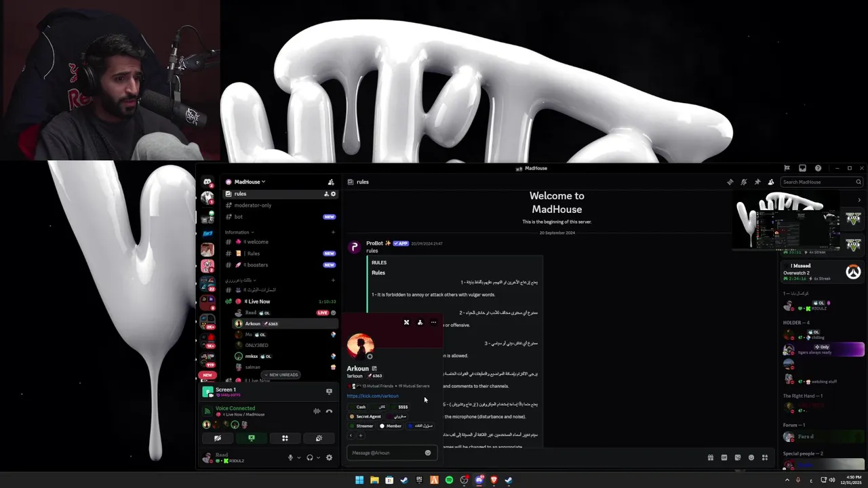Select rmksx in voice channel list
Viewport: 868px width, 488px height.
pyautogui.click(x=283, y=356)
